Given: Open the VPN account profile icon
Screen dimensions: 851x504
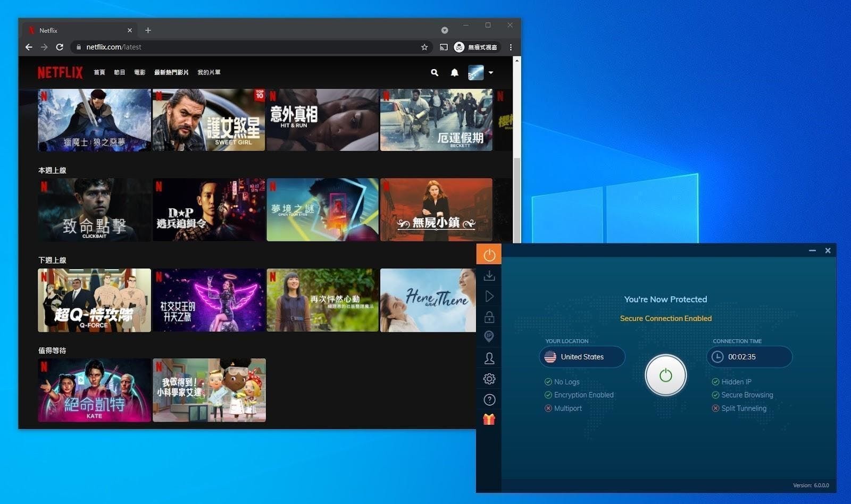Looking at the screenshot, I should coord(489,358).
